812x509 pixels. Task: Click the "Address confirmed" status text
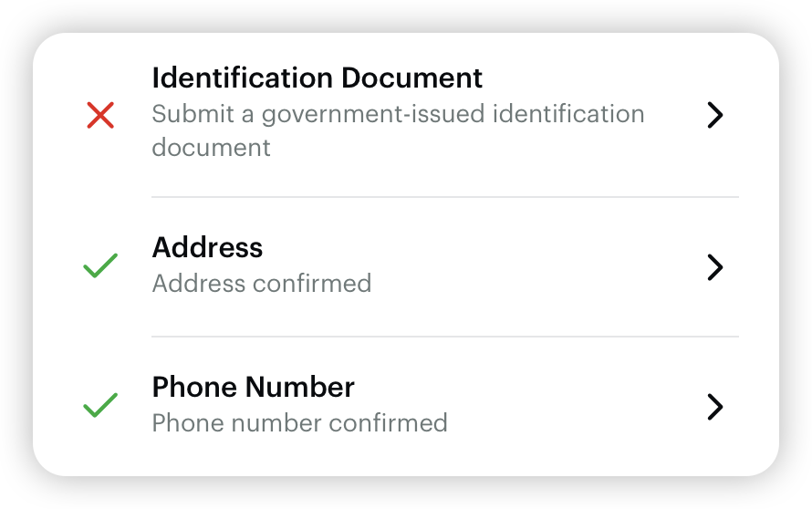click(x=261, y=283)
